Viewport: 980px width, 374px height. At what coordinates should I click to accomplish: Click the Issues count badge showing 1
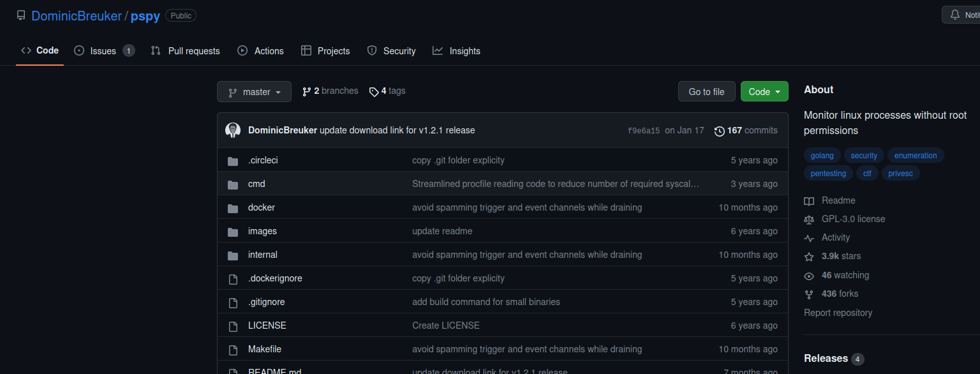128,51
